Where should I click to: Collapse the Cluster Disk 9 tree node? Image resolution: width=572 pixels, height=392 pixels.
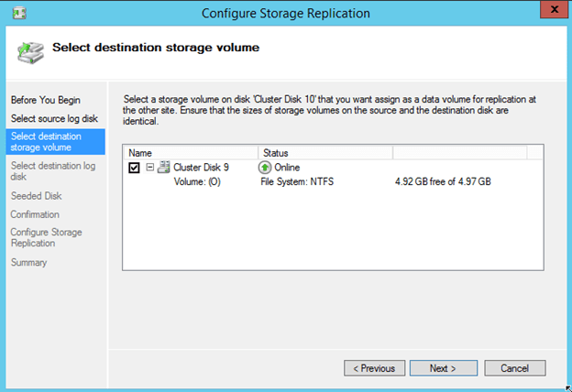149,168
